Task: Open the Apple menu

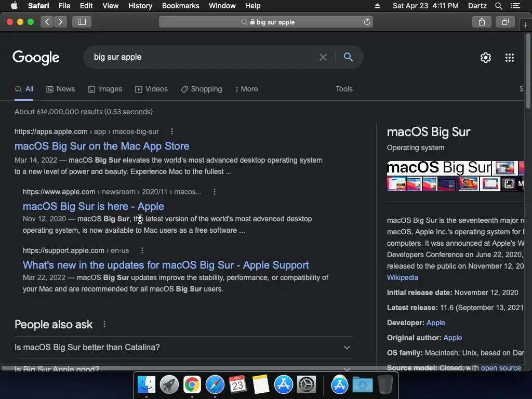Action: 14,6
